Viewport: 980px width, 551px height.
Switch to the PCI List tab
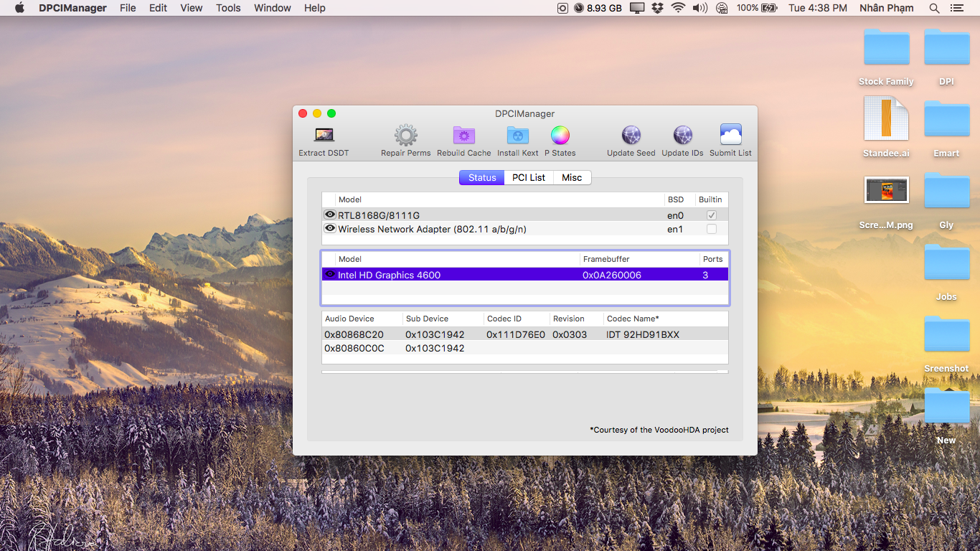point(529,177)
